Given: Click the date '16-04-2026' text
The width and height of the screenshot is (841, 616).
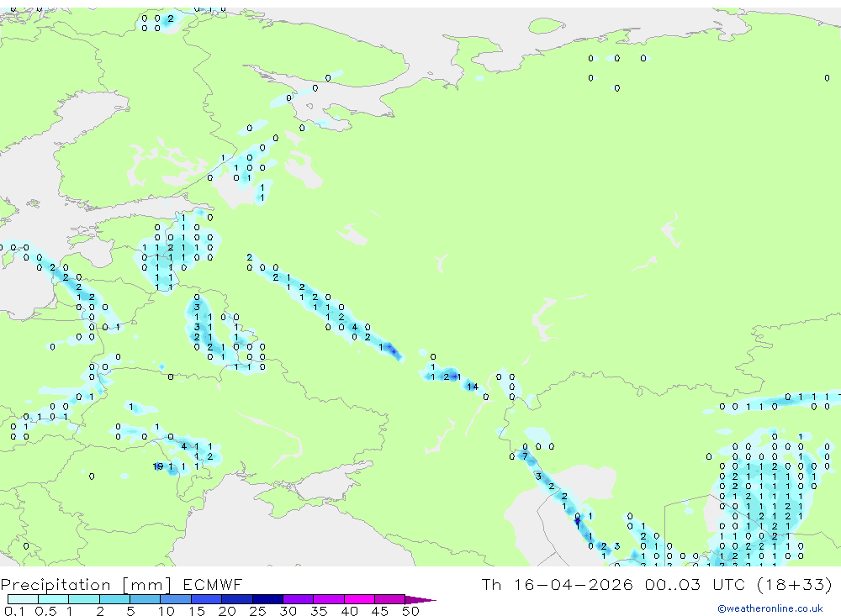Looking at the screenshot, I should (574, 584).
